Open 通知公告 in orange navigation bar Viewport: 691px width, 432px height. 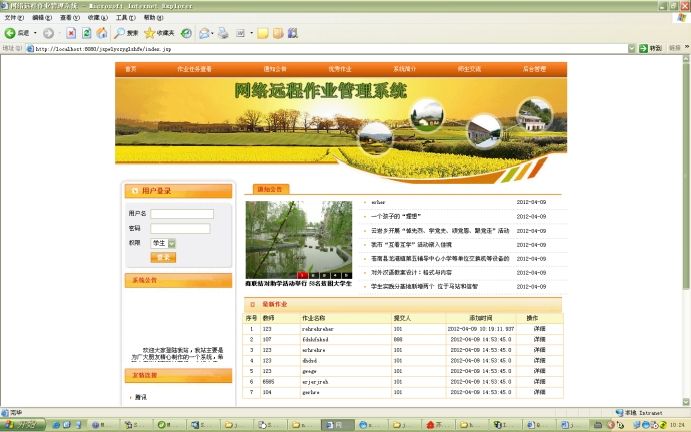pos(275,69)
